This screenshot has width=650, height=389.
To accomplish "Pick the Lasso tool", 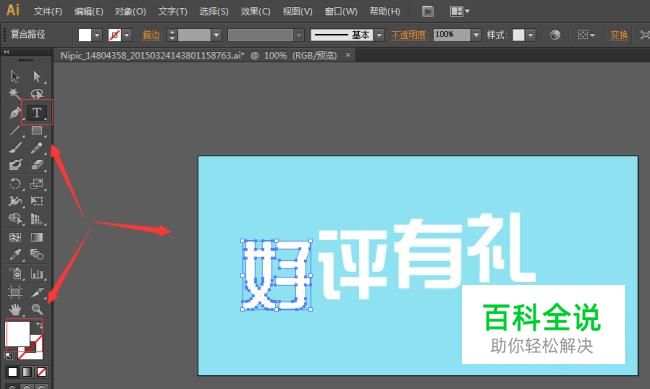I will [36, 94].
